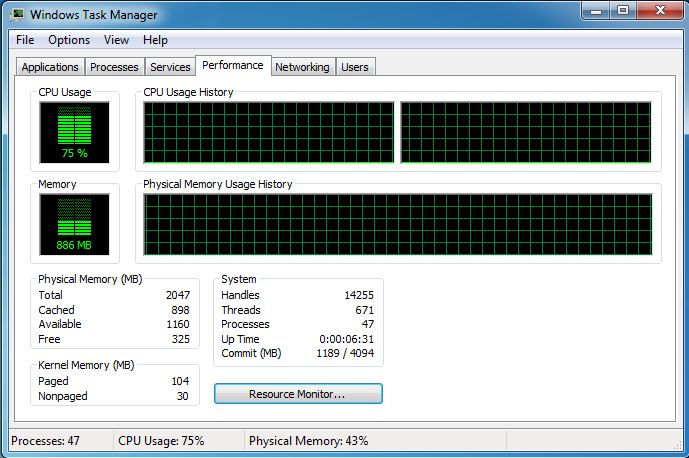This screenshot has width=689, height=458.
Task: Click the right CPU Usage History graph
Action: (x=526, y=132)
